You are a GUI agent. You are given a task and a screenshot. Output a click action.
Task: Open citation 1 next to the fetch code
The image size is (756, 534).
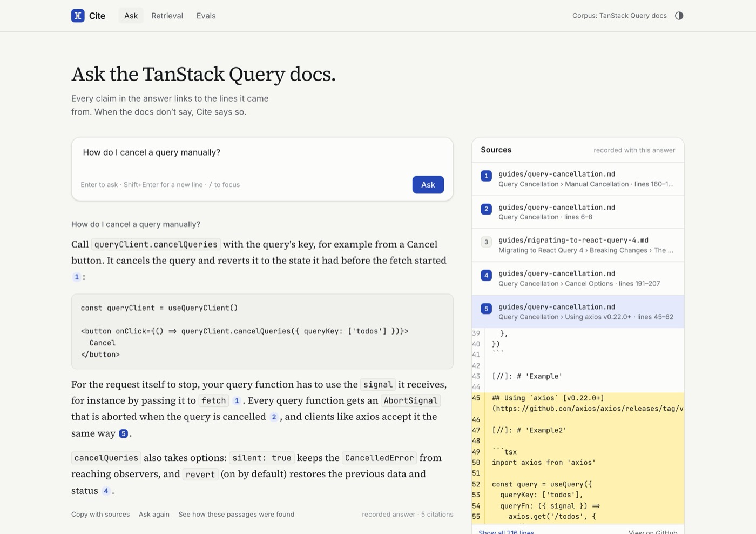click(237, 401)
